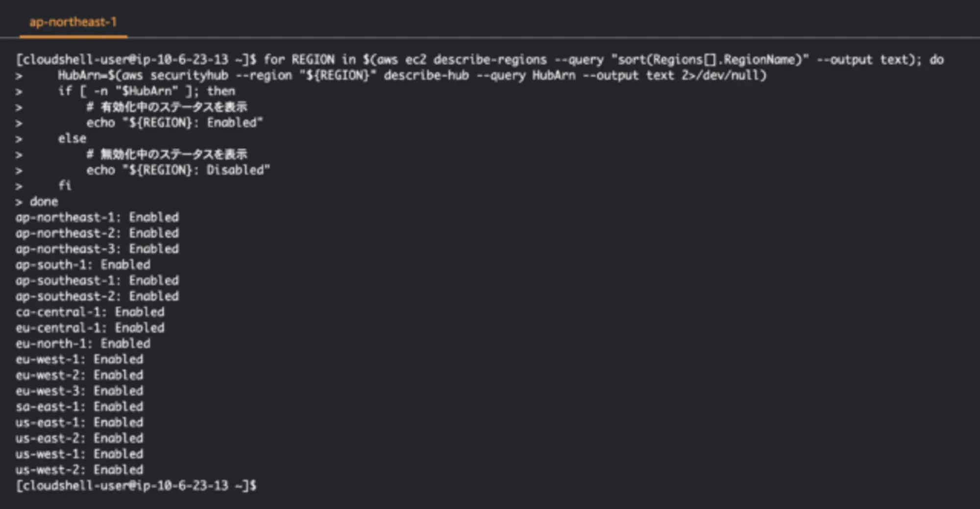Click the echo Disabled command line
This screenshot has height=509, width=980.
coord(178,170)
